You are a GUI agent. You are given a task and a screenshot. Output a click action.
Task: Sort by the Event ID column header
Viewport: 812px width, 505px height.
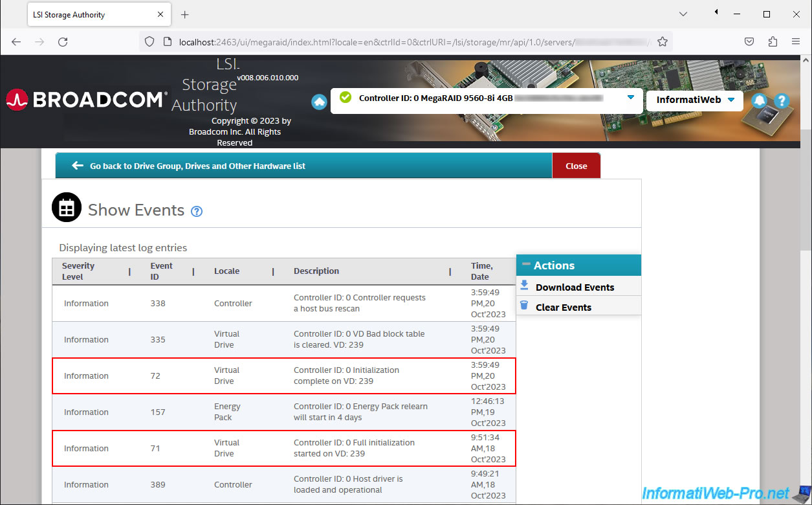(161, 271)
